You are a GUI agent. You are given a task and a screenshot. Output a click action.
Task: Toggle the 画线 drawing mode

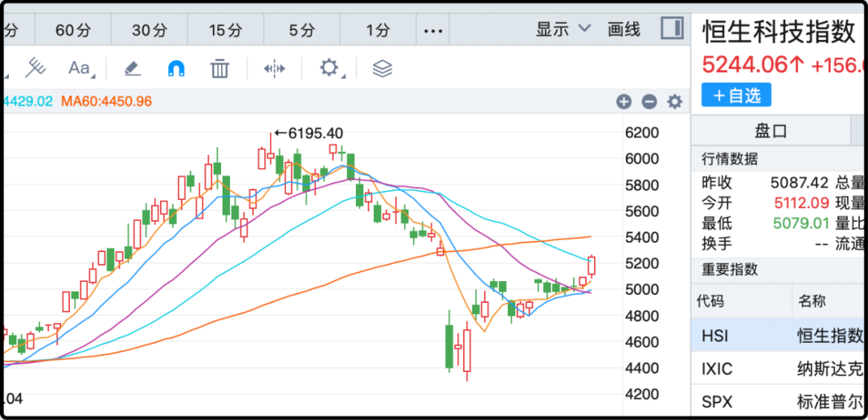point(624,30)
